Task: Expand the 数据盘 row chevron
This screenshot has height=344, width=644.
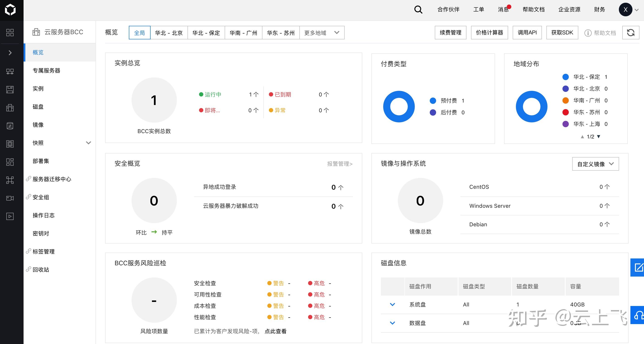Action: pyautogui.click(x=392, y=323)
